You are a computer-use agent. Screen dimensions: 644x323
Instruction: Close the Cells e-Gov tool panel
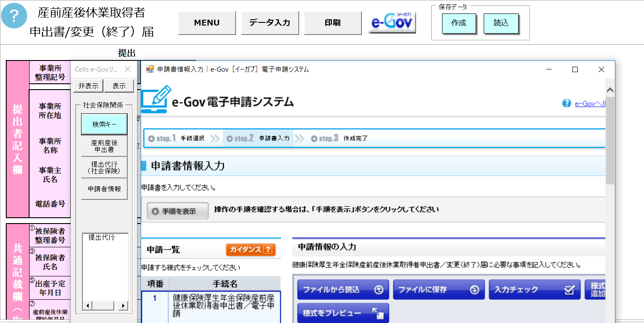coord(127,69)
